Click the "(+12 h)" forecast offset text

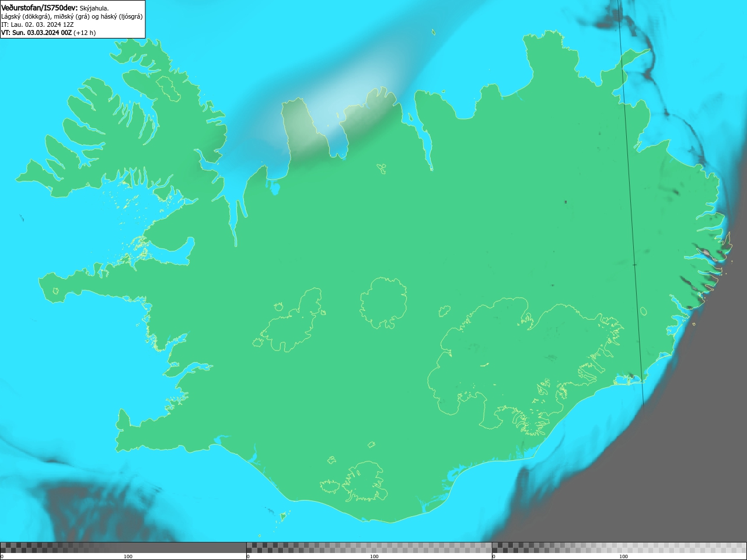[x=85, y=33]
